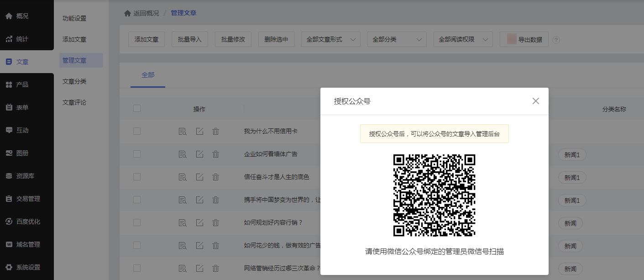Go to 概况 in the sidebar
Viewport: 644px width, 280px height.
[x=27, y=16]
